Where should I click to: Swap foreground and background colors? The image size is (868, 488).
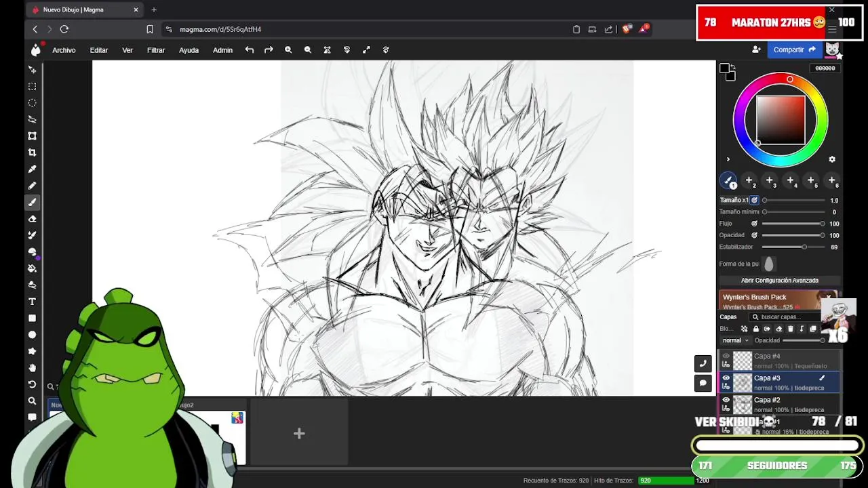[x=733, y=66]
